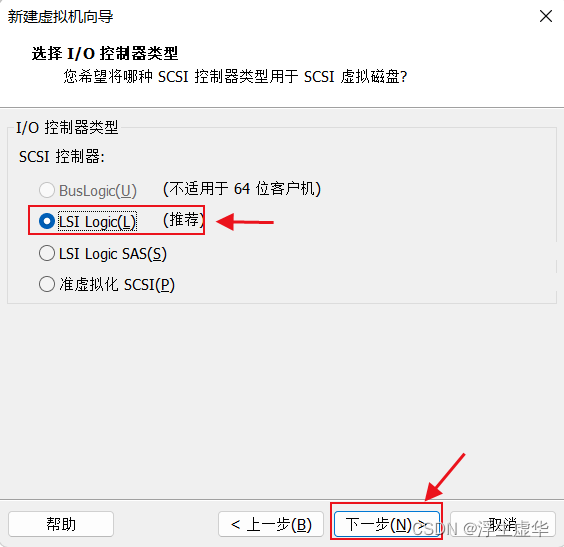Click the 下一步(N) next button
This screenshot has width=564, height=547.
coord(387,524)
